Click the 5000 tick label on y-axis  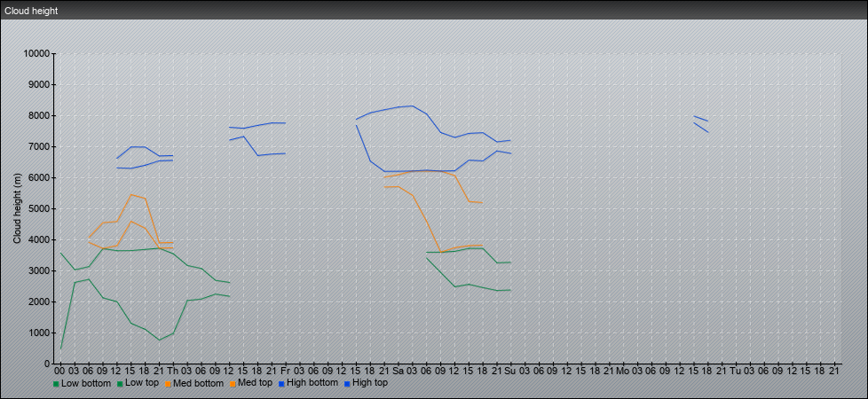pos(39,208)
